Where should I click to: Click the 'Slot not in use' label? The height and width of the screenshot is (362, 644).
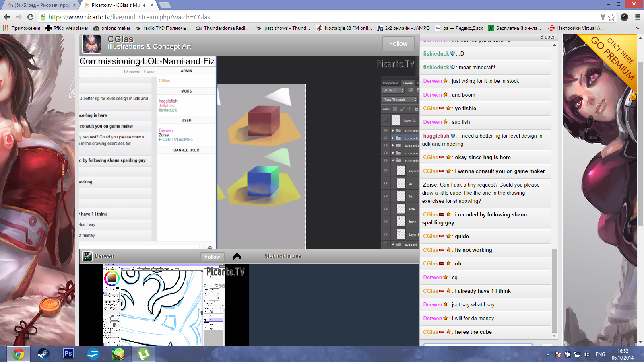coord(283,256)
